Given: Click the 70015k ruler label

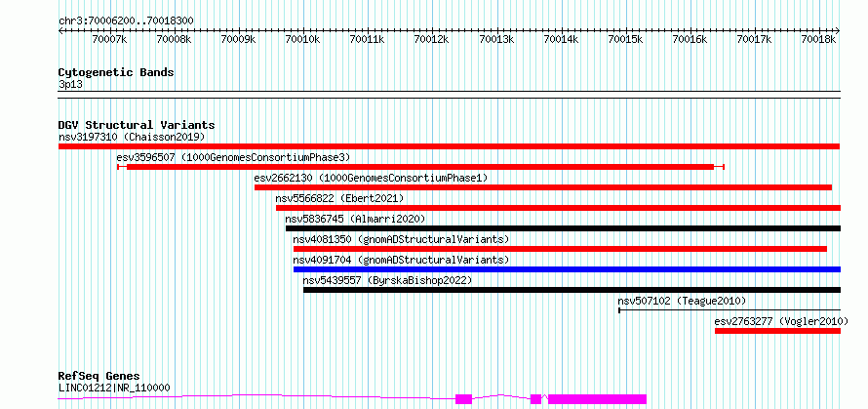Looking at the screenshot, I should [625, 39].
